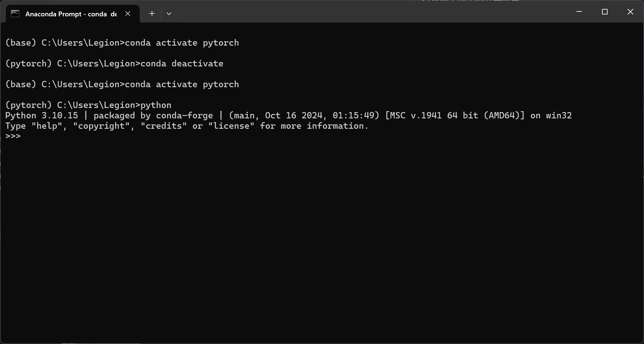Click the second 'conda activate pytorch' command
Image resolution: width=644 pixels, height=344 pixels.
(x=182, y=84)
